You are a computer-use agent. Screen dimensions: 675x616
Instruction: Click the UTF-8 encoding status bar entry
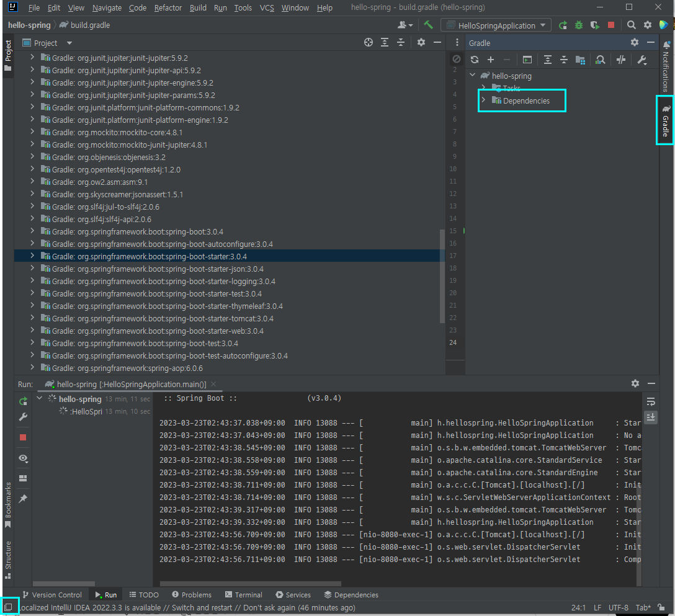pyautogui.click(x=618, y=607)
